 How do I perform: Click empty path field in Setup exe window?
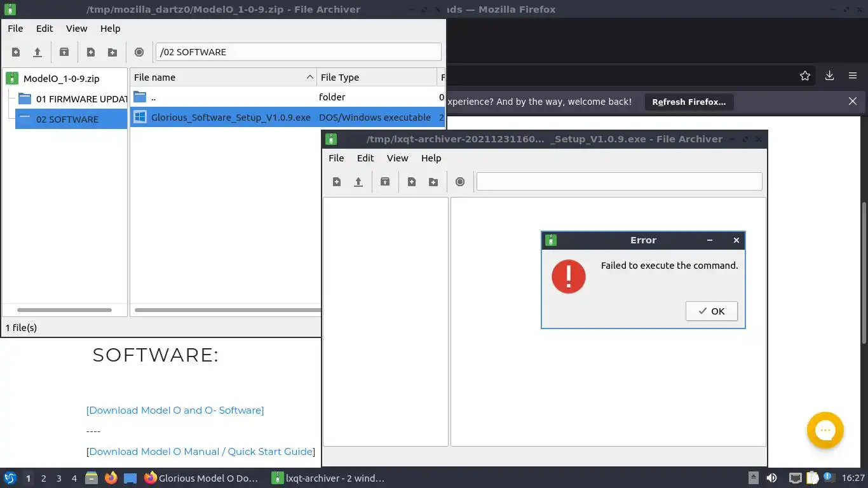pyautogui.click(x=620, y=182)
